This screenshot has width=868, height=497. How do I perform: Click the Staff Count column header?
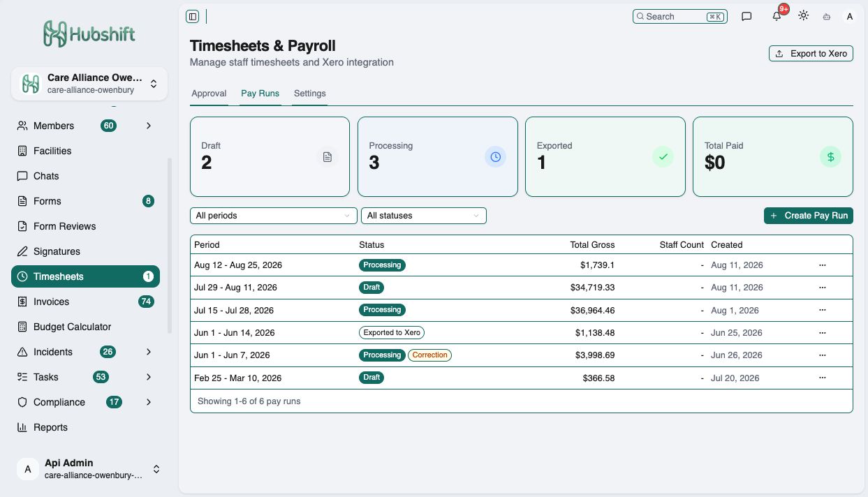pyautogui.click(x=682, y=245)
